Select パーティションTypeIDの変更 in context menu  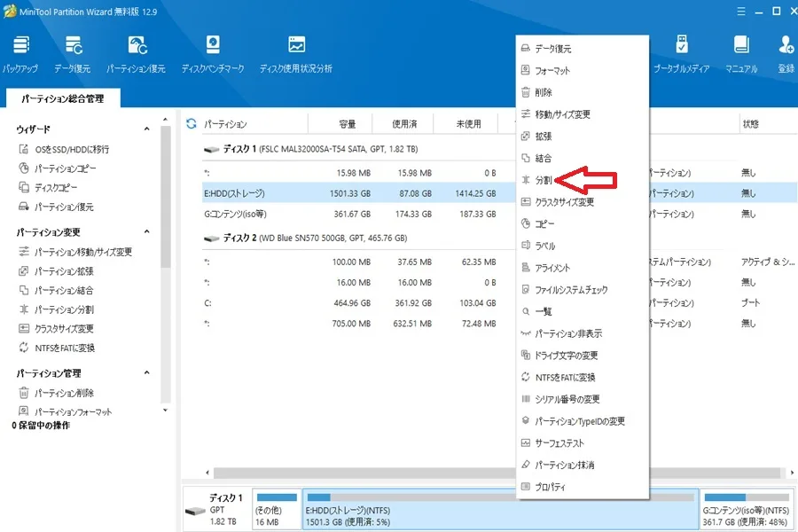pyautogui.click(x=583, y=421)
